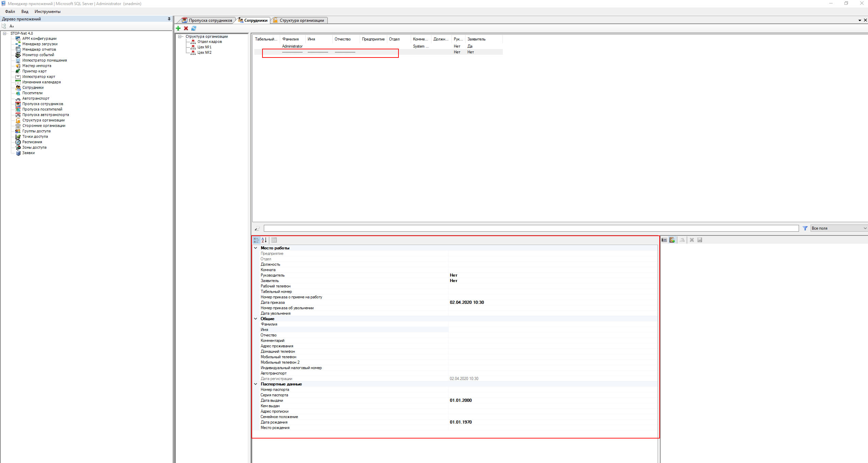Image resolution: width=868 pixels, height=463 pixels.
Task: Click the tree view mode icon in Дерево приложений
Action: pyautogui.click(x=4, y=26)
